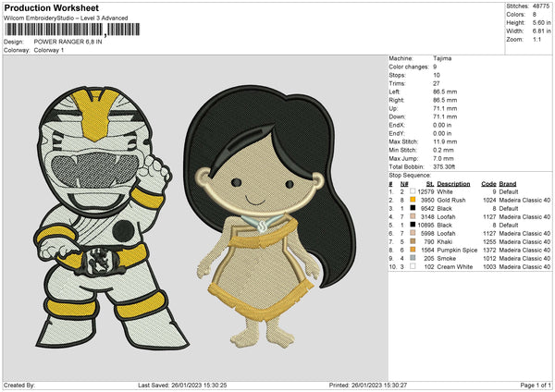555x392 pixels.
Task: Click the Machine value Tajima
Action: coord(442,58)
